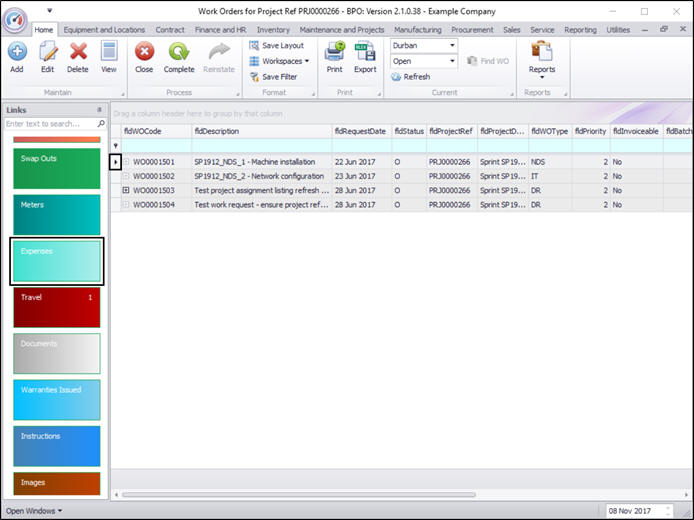Open the Reports dropdown button

(x=542, y=62)
